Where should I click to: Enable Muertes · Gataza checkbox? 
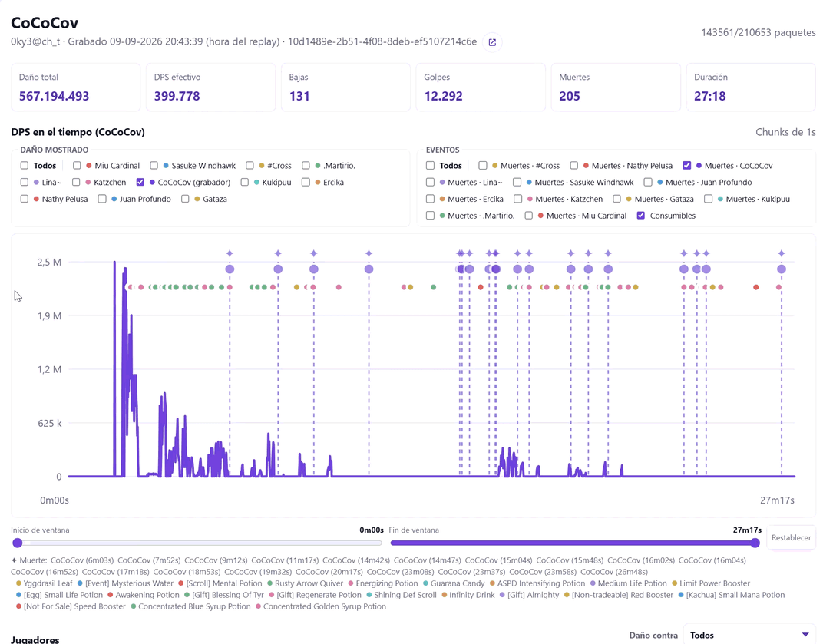[617, 199]
